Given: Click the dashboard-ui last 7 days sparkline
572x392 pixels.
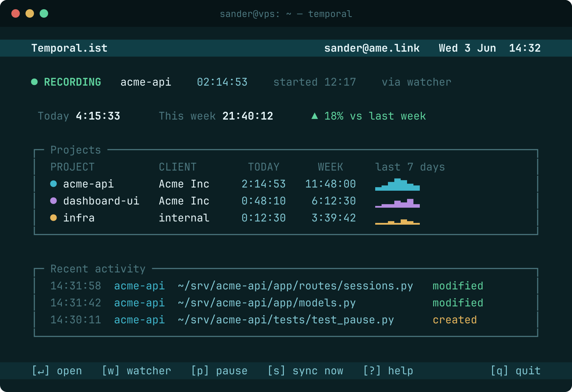Looking at the screenshot, I should [397, 203].
